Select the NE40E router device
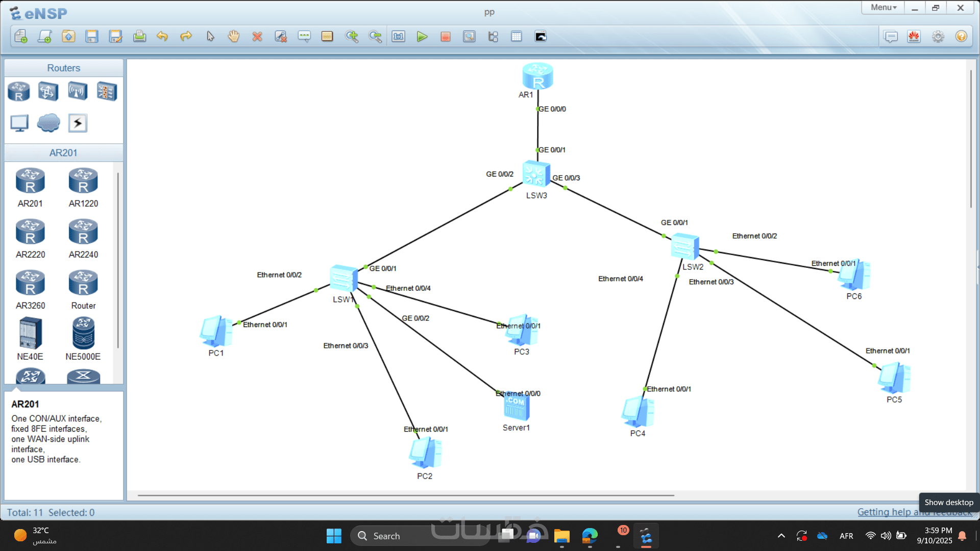The width and height of the screenshot is (980, 551). pos(30,333)
